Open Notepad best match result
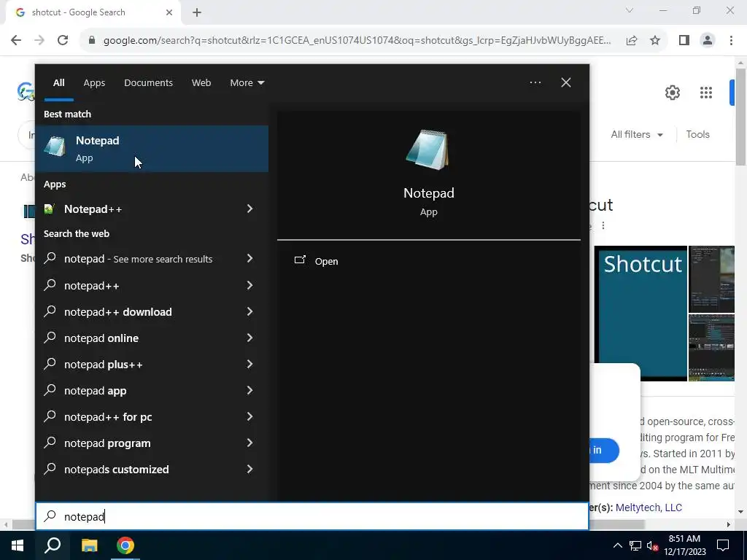 [152, 149]
